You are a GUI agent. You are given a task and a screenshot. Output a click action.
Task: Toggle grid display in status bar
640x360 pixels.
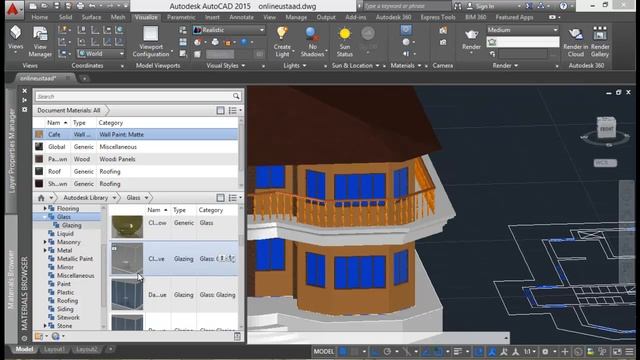pyautogui.click(x=343, y=351)
